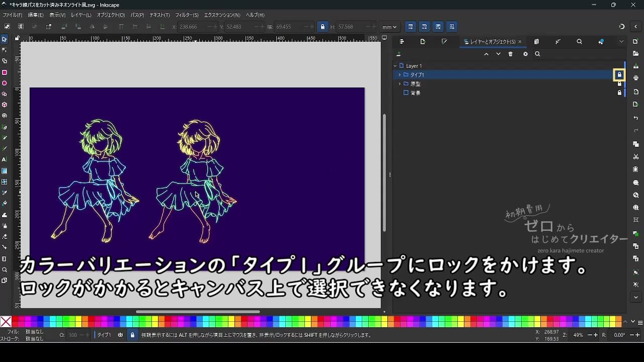Click the add new layer button

(399, 54)
